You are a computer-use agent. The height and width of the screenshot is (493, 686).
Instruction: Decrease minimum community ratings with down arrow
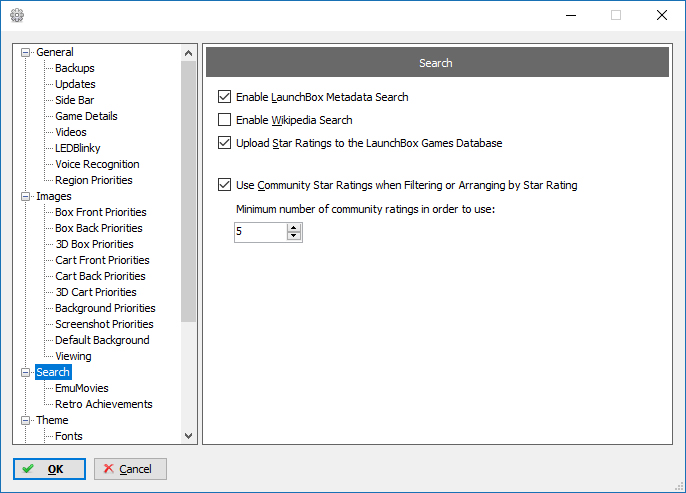point(294,236)
